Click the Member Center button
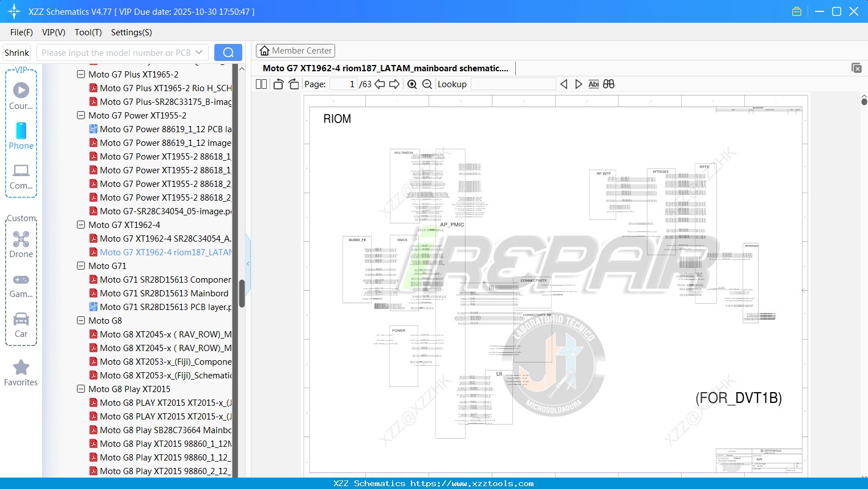868x489 pixels. pyautogui.click(x=295, y=51)
